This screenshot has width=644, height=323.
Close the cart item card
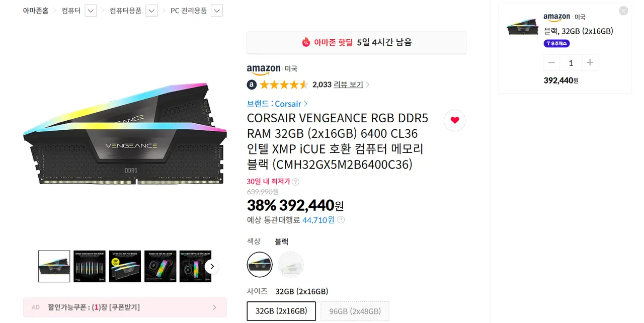[x=623, y=11]
